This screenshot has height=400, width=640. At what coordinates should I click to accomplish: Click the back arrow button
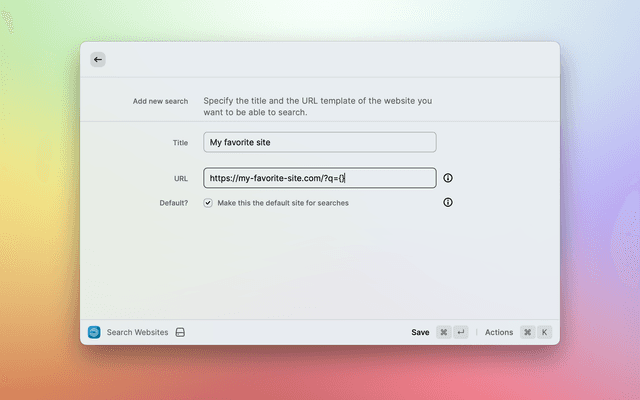(97, 60)
